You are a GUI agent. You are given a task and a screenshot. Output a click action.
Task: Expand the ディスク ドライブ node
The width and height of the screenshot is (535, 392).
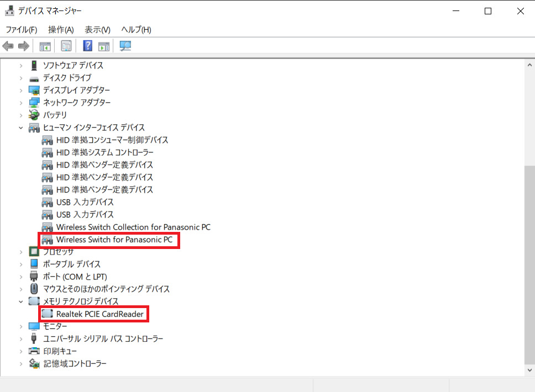click(x=21, y=78)
